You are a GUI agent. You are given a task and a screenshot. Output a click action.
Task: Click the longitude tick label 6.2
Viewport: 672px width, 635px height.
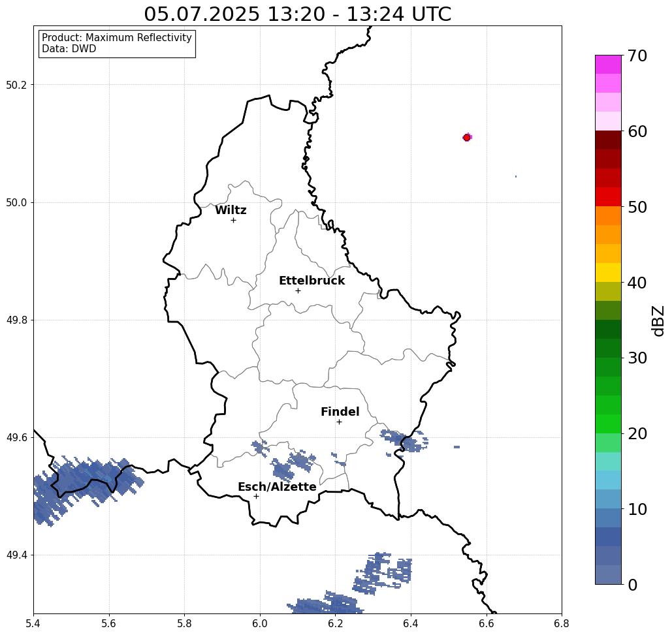point(335,623)
